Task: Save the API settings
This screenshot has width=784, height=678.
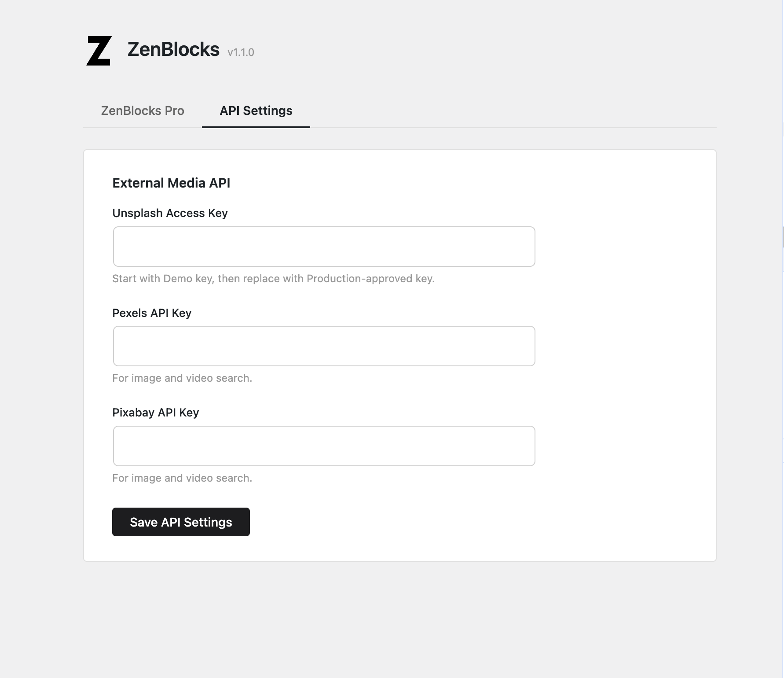Action: pos(180,522)
